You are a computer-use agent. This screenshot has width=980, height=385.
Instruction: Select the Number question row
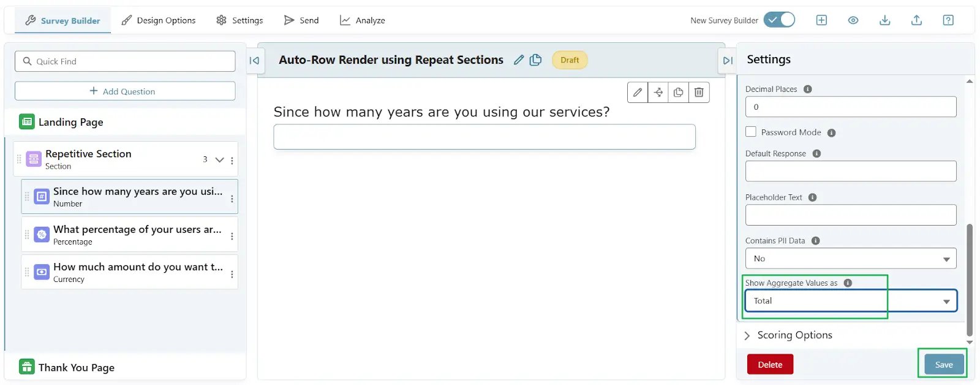(129, 197)
